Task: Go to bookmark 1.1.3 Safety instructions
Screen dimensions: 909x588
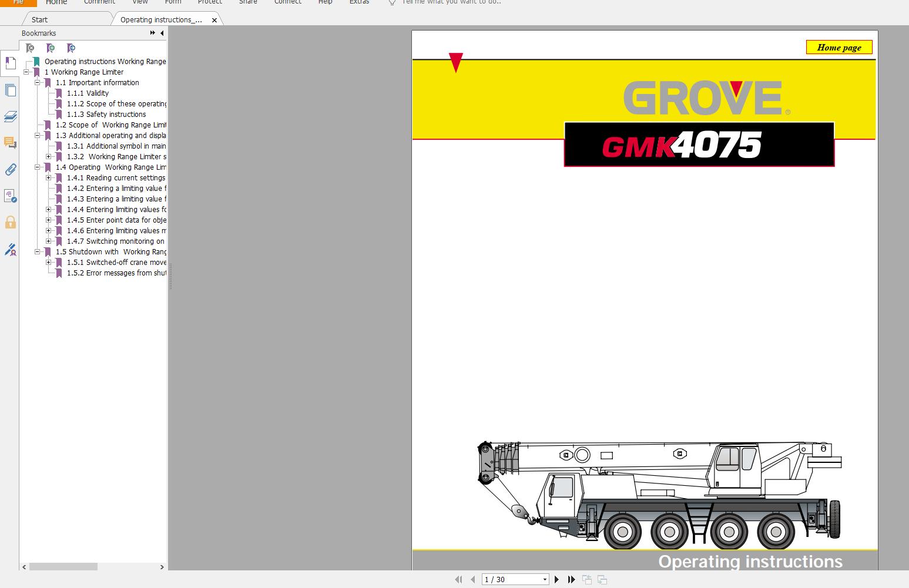Action: pos(106,115)
